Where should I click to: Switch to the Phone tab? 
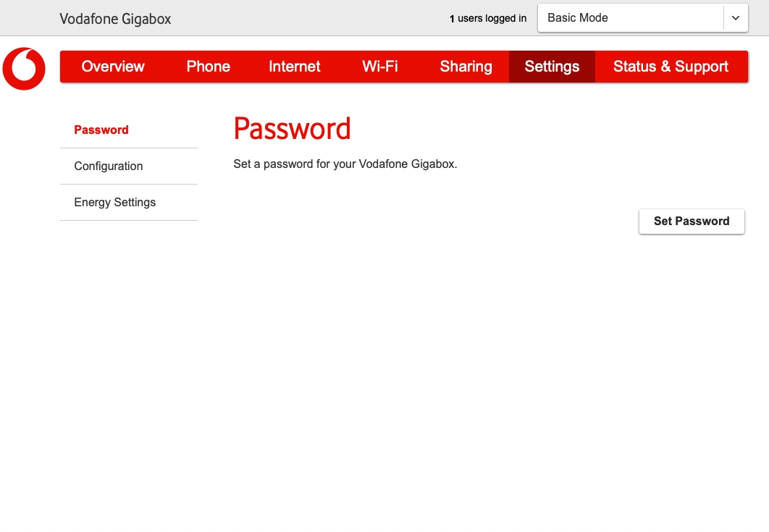208,67
